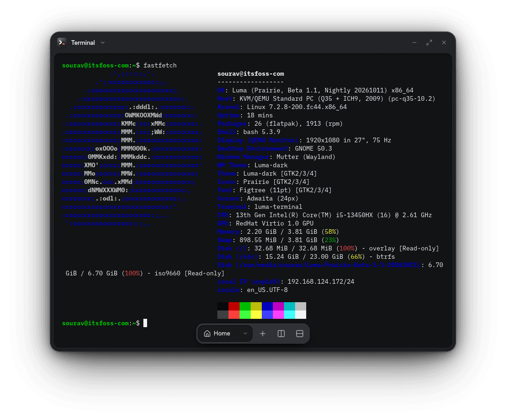Select the Local IP '192.168.124.172/24'

click(321, 282)
